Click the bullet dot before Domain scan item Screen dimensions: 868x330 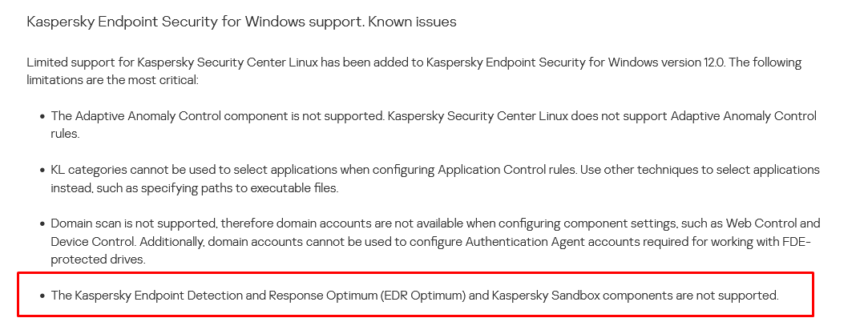tap(42, 224)
